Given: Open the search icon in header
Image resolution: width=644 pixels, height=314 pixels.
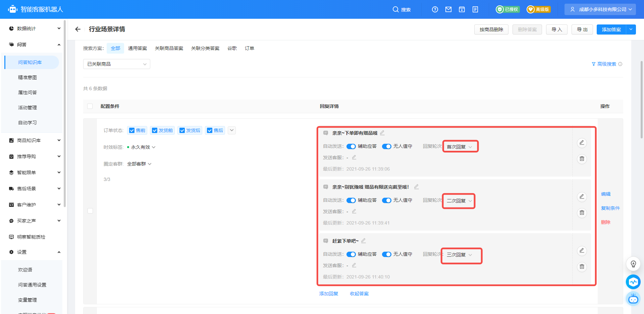Looking at the screenshot, I should click(396, 9).
